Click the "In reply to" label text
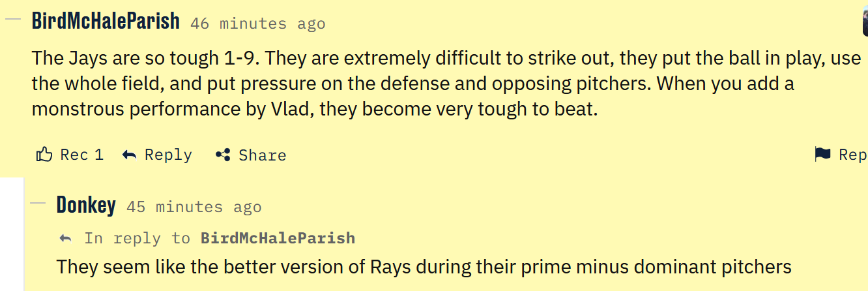The image size is (868, 291). pyautogui.click(x=137, y=238)
